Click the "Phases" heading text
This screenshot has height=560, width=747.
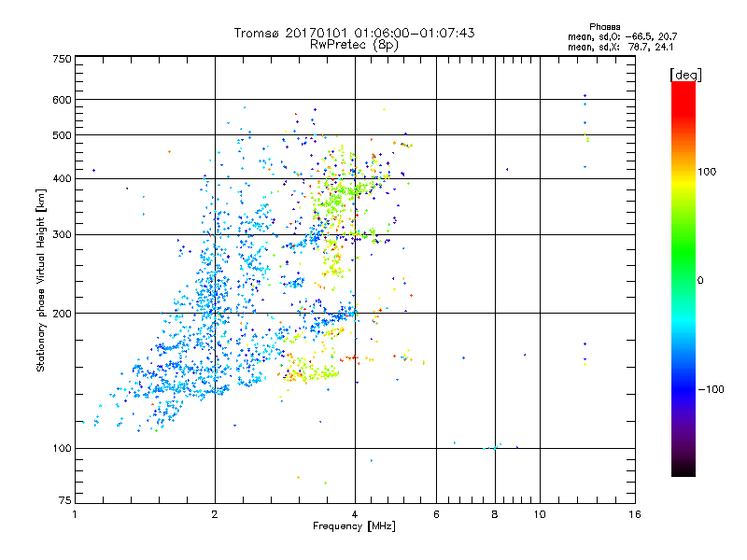pyautogui.click(x=604, y=27)
